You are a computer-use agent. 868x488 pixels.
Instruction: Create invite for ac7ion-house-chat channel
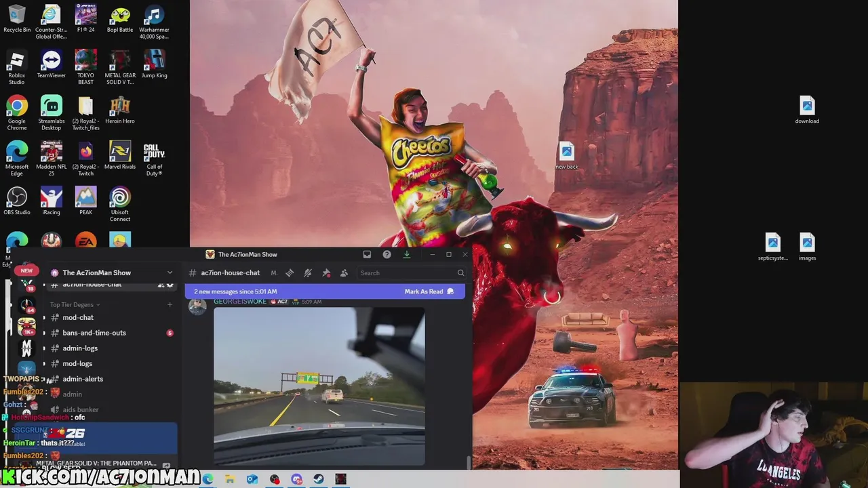pos(161,285)
